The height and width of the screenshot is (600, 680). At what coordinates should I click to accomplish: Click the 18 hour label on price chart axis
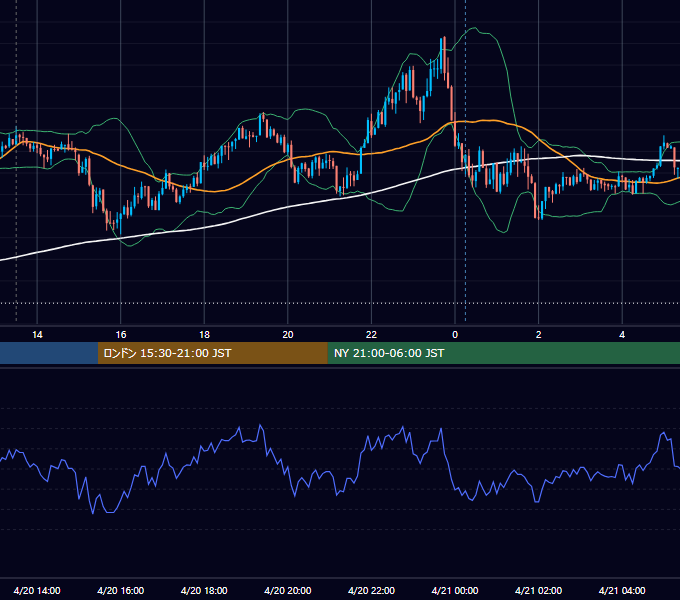(x=204, y=335)
